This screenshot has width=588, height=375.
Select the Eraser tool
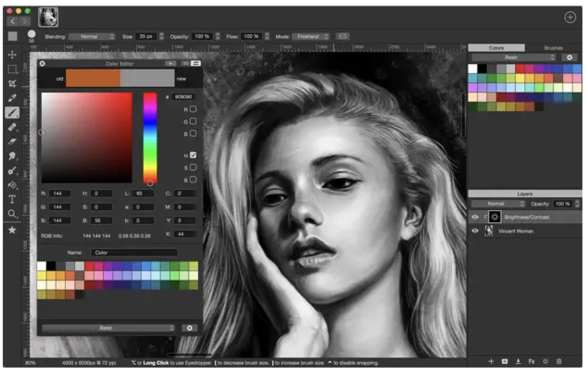(13, 141)
